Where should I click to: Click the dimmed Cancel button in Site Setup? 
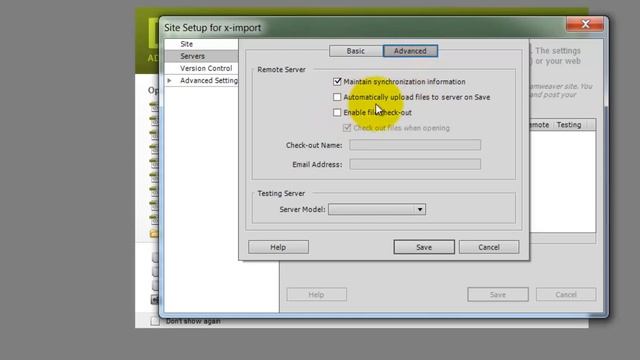pyautogui.click(x=566, y=294)
